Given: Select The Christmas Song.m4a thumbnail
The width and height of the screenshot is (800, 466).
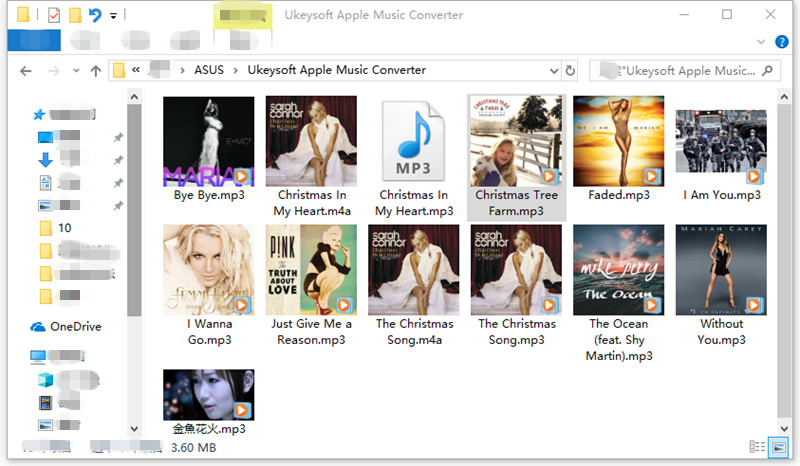Looking at the screenshot, I should [x=414, y=270].
